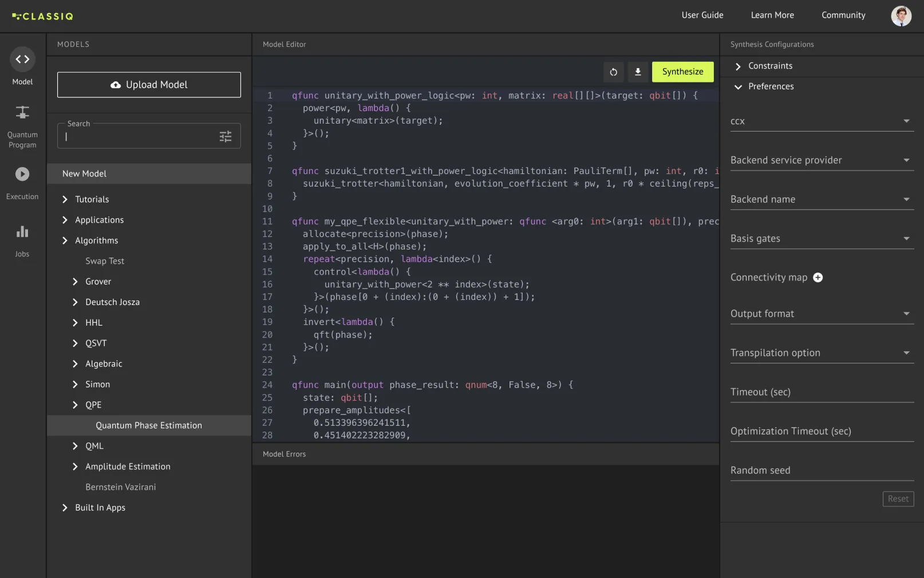Open Backend service provider dropdown
Viewport: 924px width, 578px height.
click(x=822, y=160)
